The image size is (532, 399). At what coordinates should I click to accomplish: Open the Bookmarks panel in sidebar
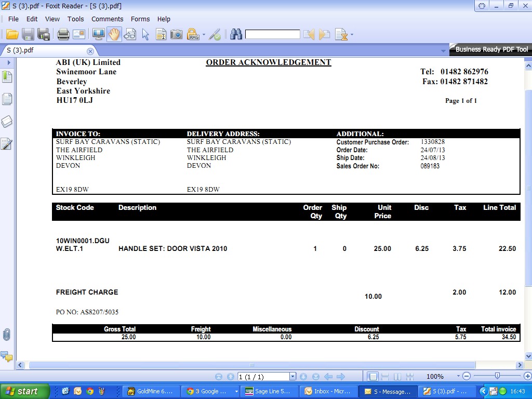point(7,77)
